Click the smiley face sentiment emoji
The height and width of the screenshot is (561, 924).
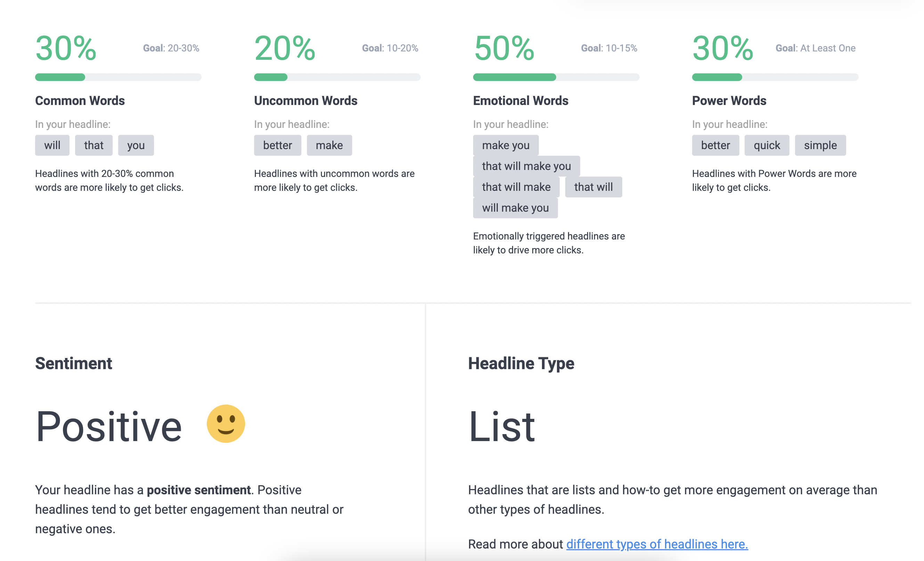(x=225, y=423)
